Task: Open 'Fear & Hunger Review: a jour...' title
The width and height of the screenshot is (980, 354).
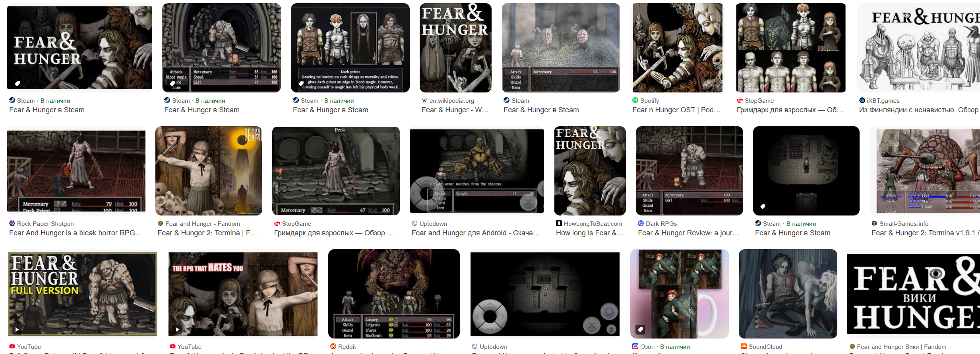Action: click(689, 233)
